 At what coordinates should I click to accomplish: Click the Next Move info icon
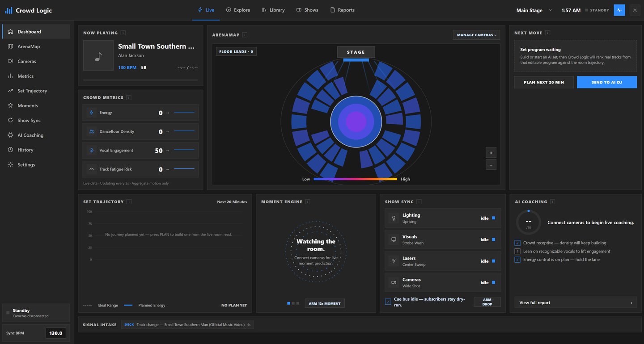(548, 33)
